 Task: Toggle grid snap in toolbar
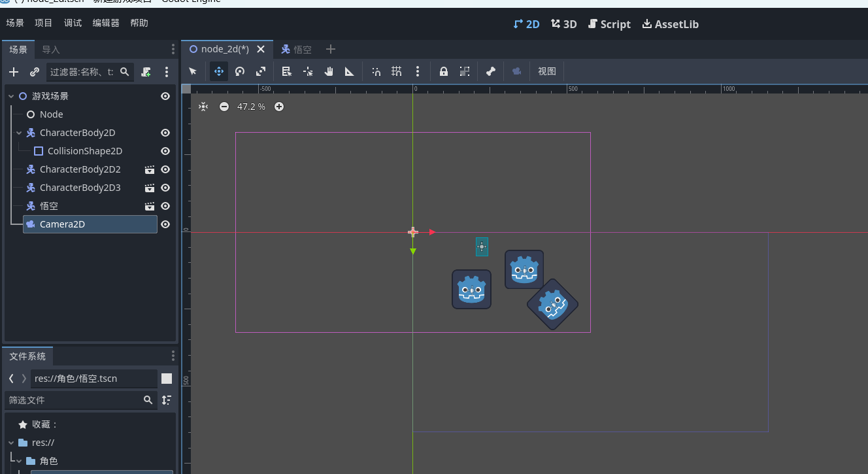point(397,71)
